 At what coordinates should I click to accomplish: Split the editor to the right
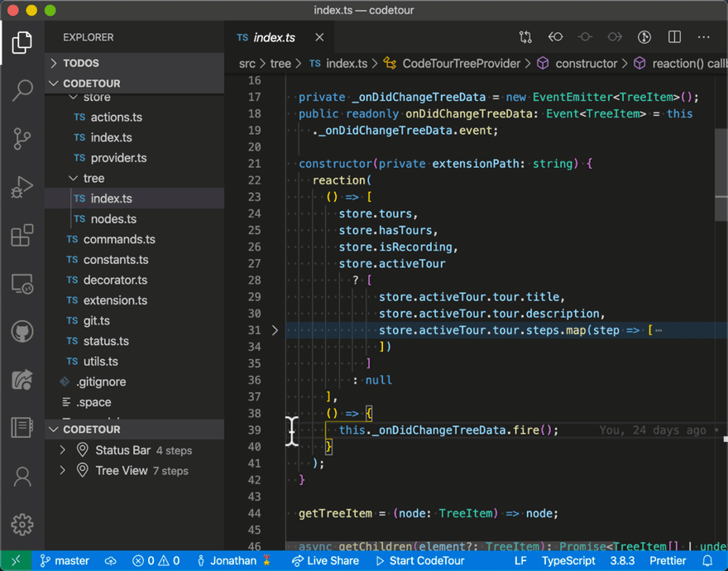[x=674, y=37]
